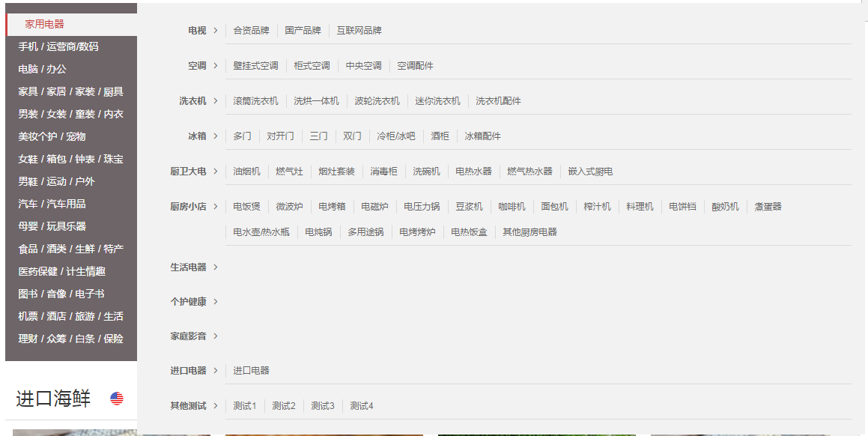
Task: Open 机票 / 酒店 / 旅游 / 生活 menu
Action: click(71, 316)
